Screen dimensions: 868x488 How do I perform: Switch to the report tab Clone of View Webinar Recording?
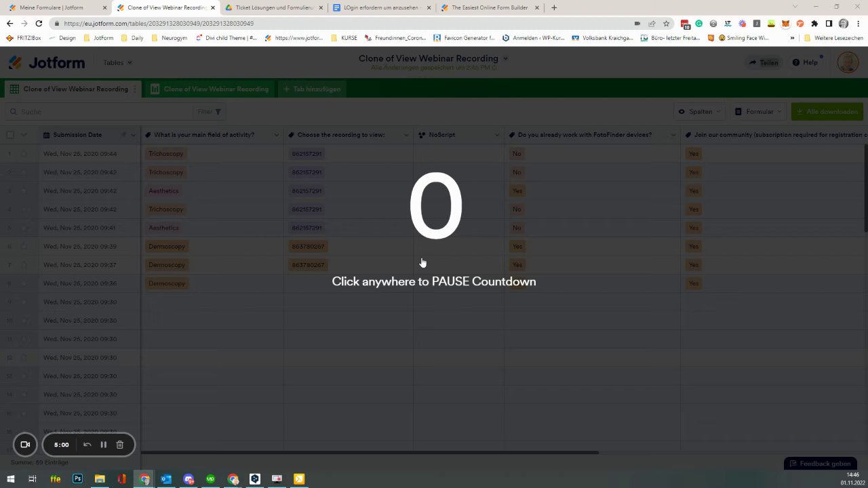click(210, 89)
